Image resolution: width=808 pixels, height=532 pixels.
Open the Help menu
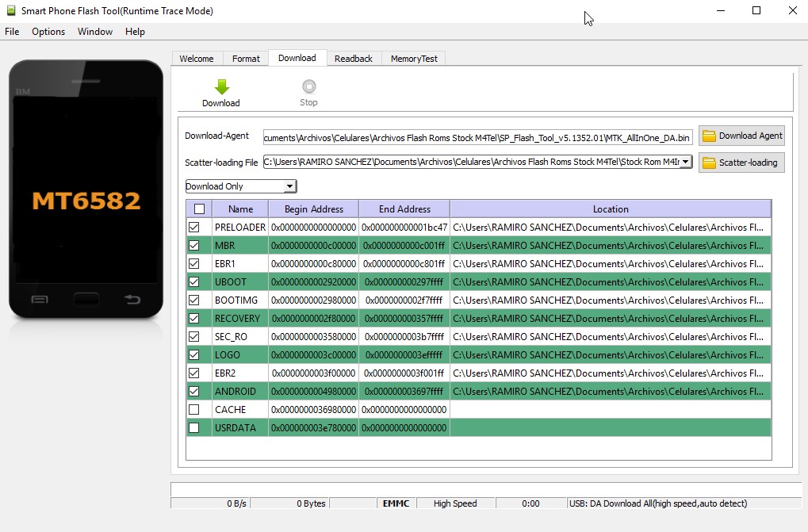pyautogui.click(x=135, y=32)
